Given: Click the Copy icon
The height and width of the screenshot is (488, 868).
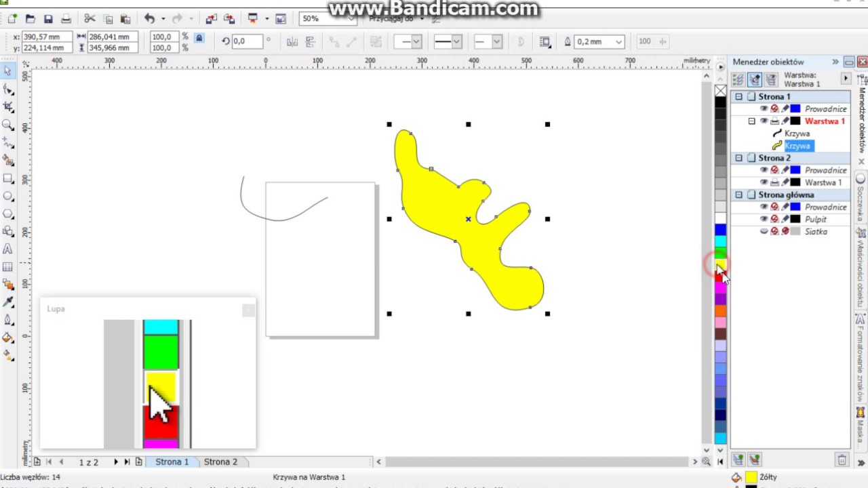Looking at the screenshot, I should pos(108,19).
